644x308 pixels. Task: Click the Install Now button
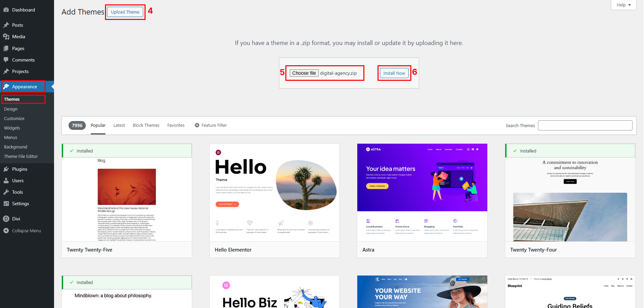click(x=394, y=73)
